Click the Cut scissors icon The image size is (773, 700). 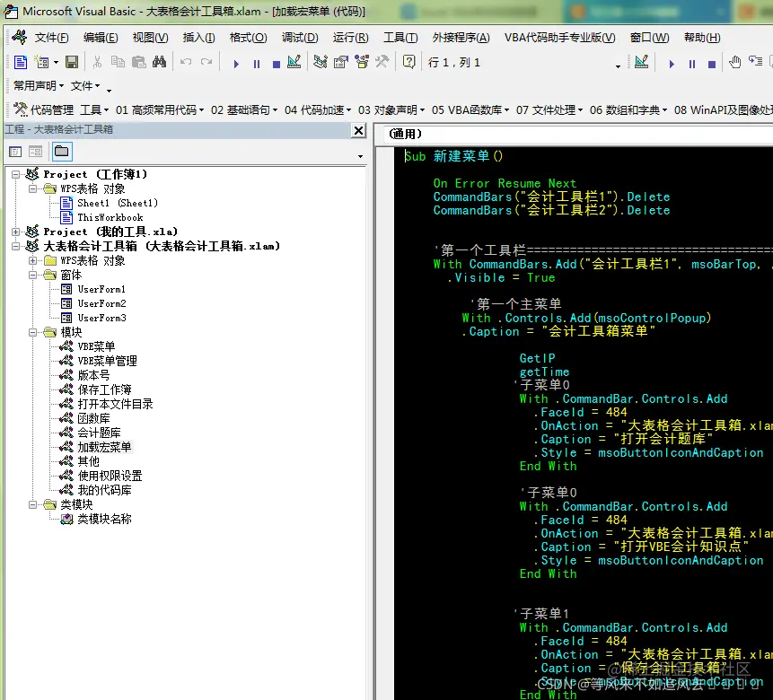click(x=97, y=62)
